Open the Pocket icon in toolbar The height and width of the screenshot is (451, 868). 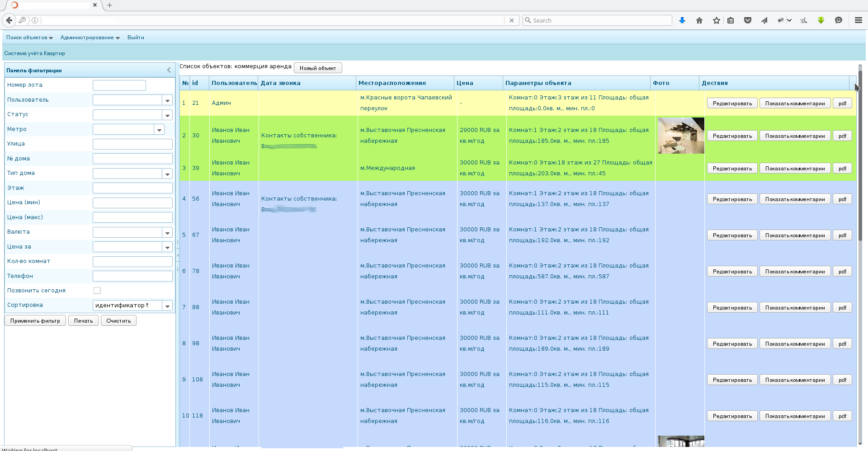748,20
